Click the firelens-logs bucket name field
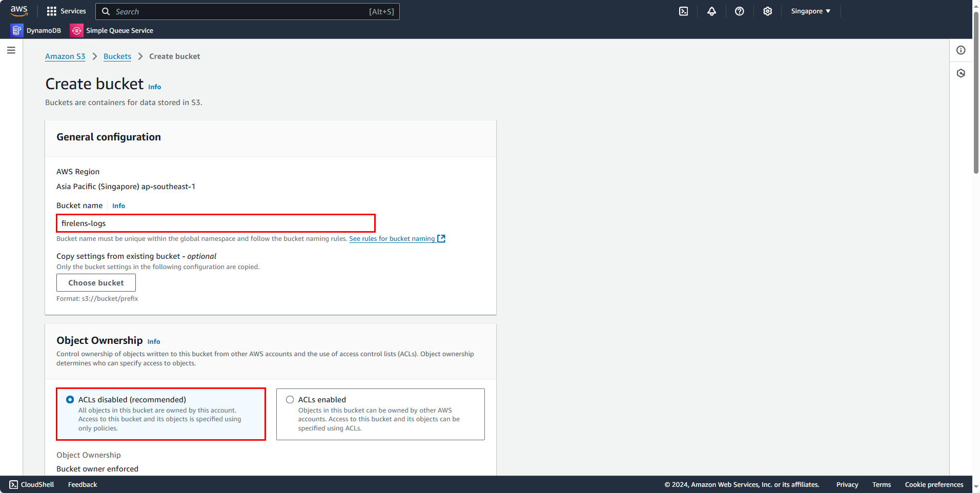Image resolution: width=980 pixels, height=493 pixels. pos(216,223)
